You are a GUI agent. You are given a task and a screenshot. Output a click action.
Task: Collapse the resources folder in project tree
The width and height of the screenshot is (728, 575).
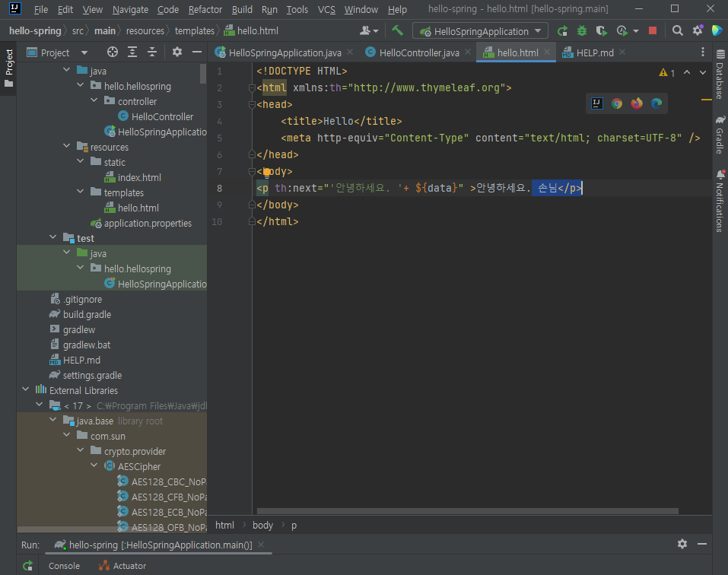[x=67, y=147]
